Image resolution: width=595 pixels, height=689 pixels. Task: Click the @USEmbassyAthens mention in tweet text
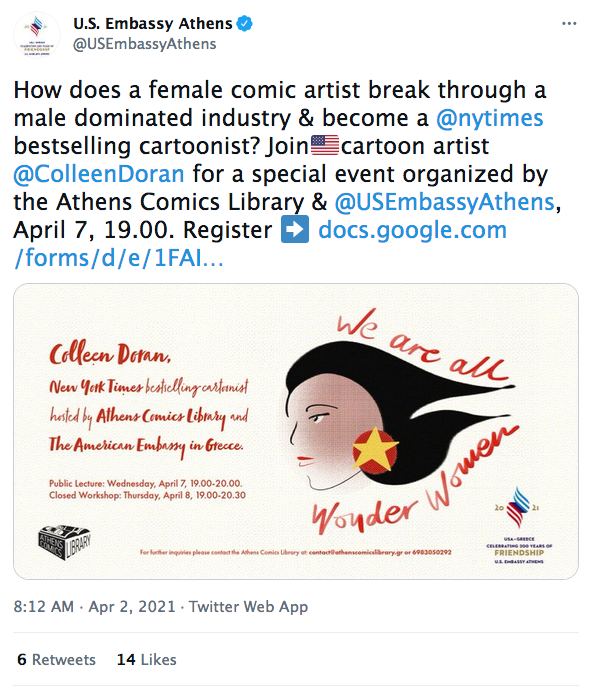point(445,202)
